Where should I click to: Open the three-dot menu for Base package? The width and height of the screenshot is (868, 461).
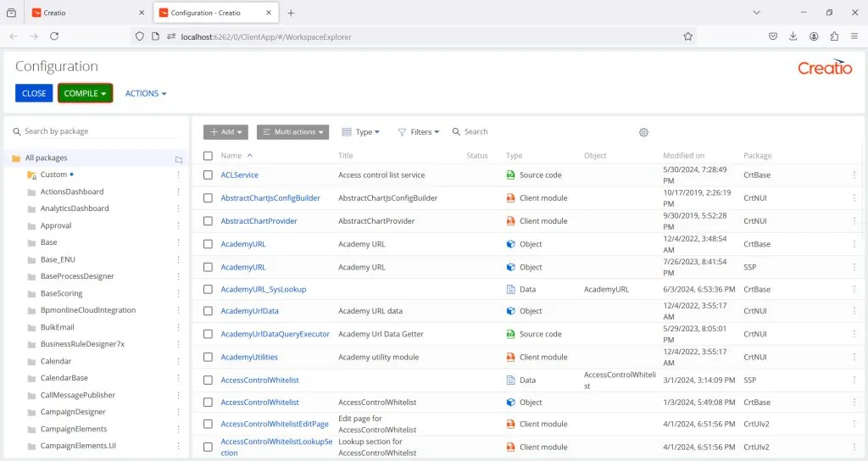click(178, 242)
